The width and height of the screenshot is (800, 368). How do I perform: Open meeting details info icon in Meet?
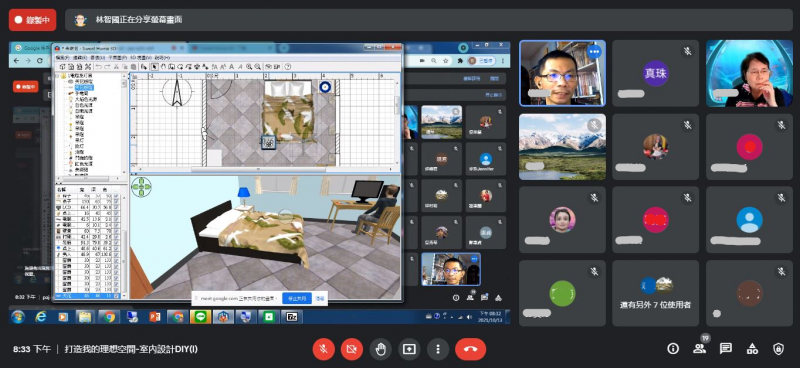pos(673,349)
